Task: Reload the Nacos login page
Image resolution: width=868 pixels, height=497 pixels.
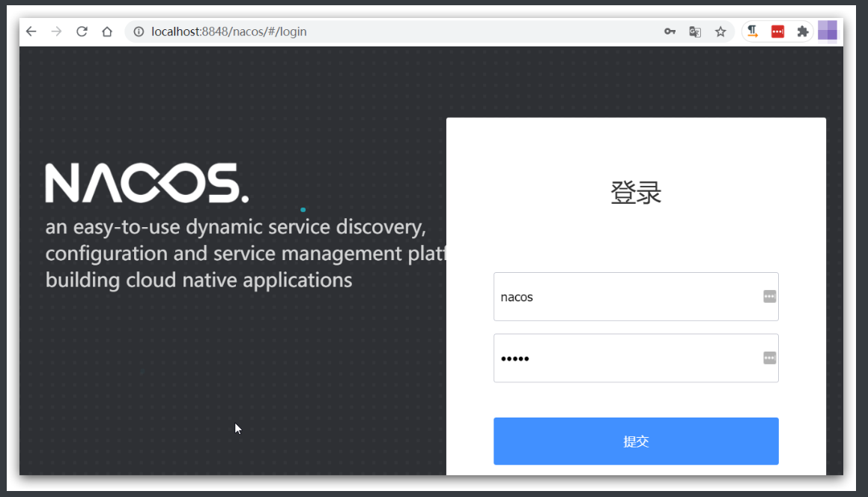Action: tap(82, 31)
